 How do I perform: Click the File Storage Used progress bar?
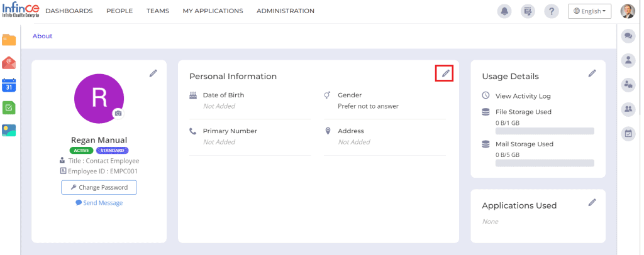click(545, 131)
